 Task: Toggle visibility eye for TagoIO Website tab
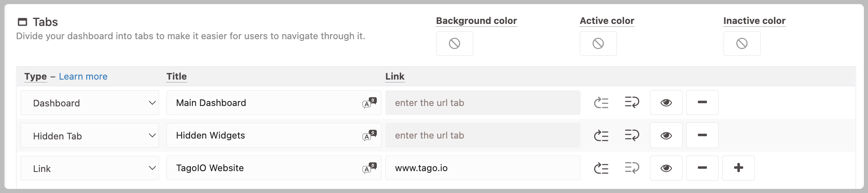click(666, 168)
